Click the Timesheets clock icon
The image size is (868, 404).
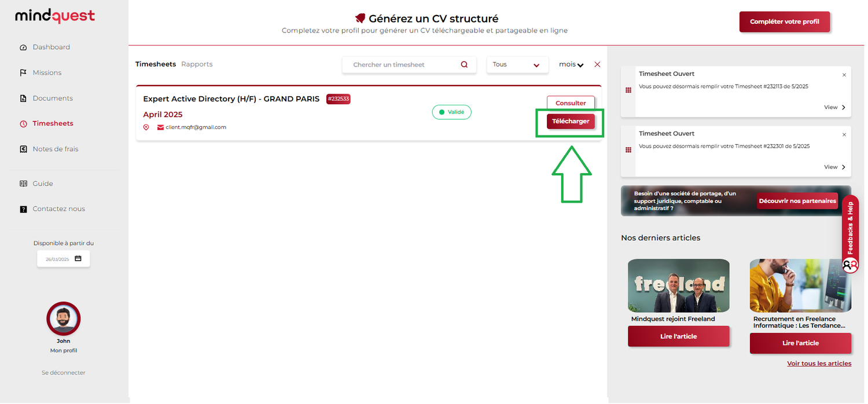pos(23,124)
